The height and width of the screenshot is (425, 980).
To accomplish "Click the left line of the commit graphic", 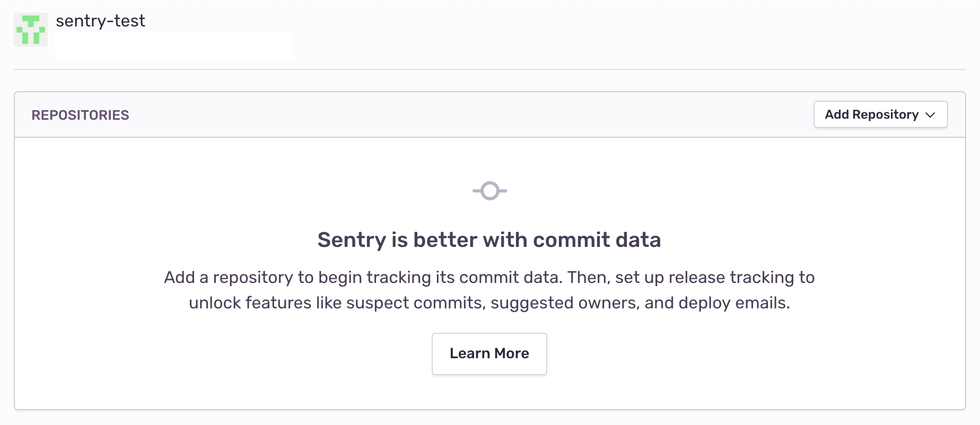I will [476, 191].
